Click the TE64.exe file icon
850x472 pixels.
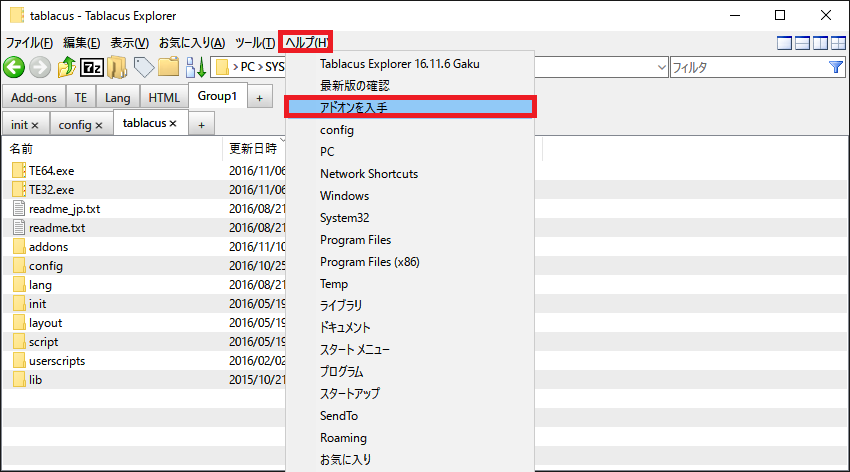pos(18,170)
